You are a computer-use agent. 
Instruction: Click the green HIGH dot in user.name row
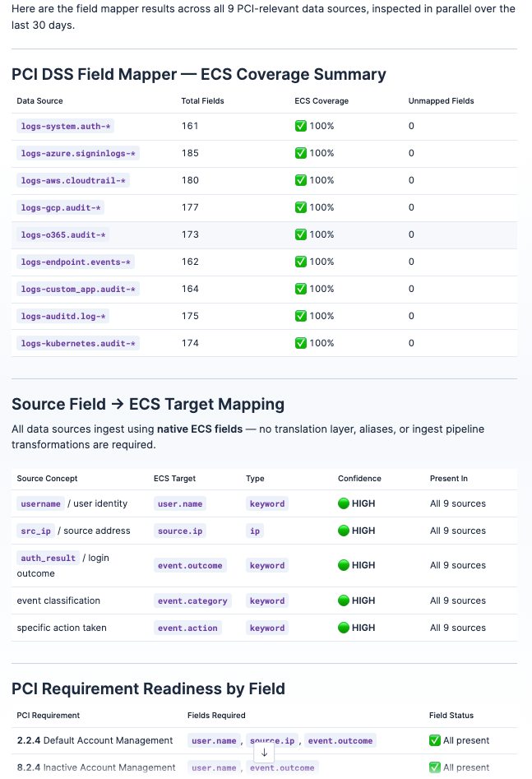point(343,503)
